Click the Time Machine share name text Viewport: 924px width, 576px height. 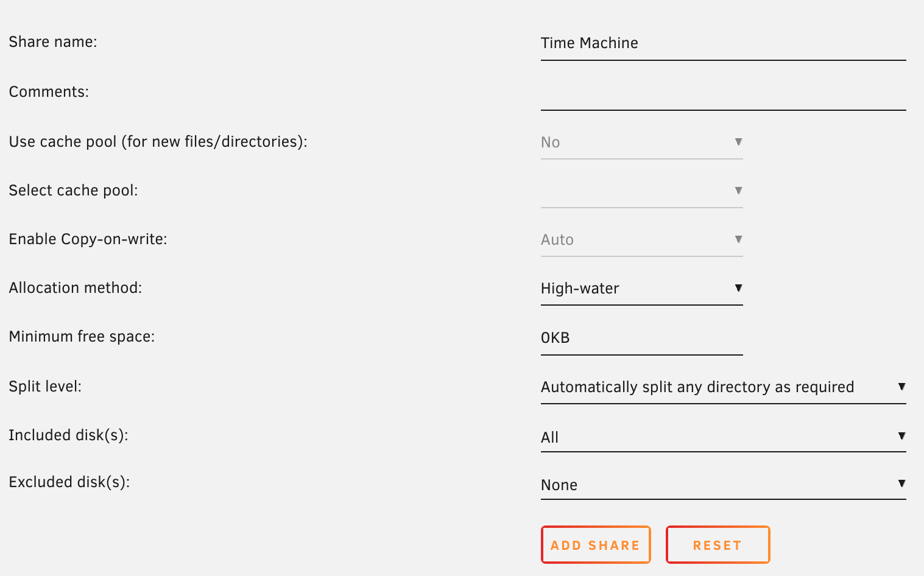(x=589, y=43)
